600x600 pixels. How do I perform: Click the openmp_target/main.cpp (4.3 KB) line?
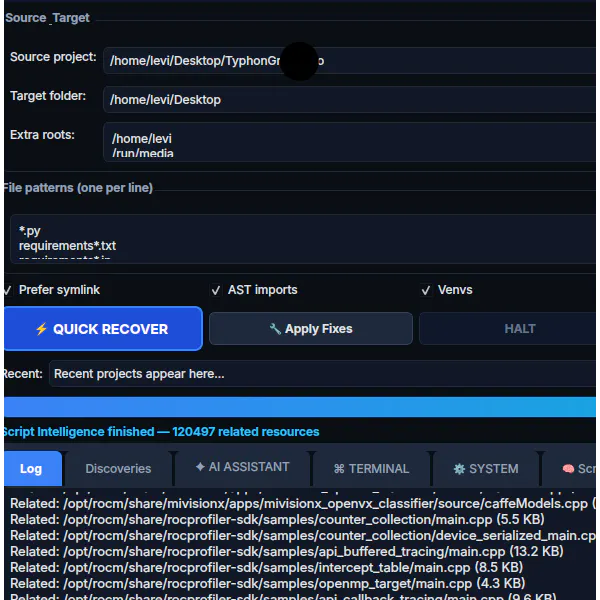268,583
